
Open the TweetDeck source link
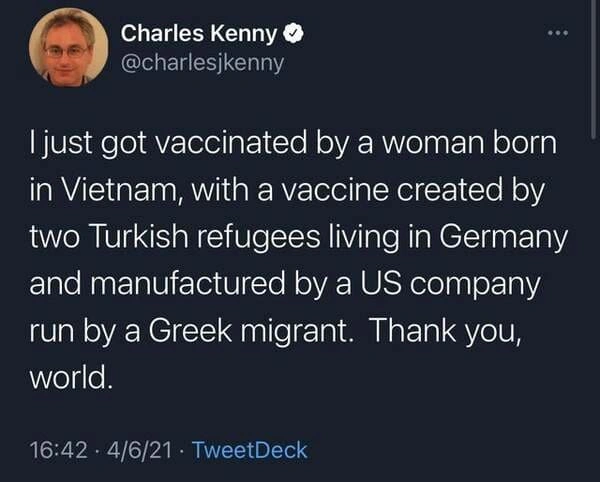(x=250, y=450)
